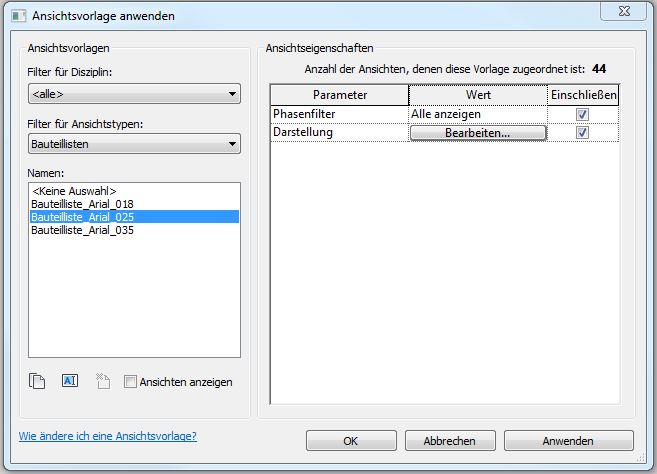This screenshot has width=657, height=474.
Task: Expand the 'Filter für Ansichtstypen' dropdown
Action: pyautogui.click(x=134, y=145)
